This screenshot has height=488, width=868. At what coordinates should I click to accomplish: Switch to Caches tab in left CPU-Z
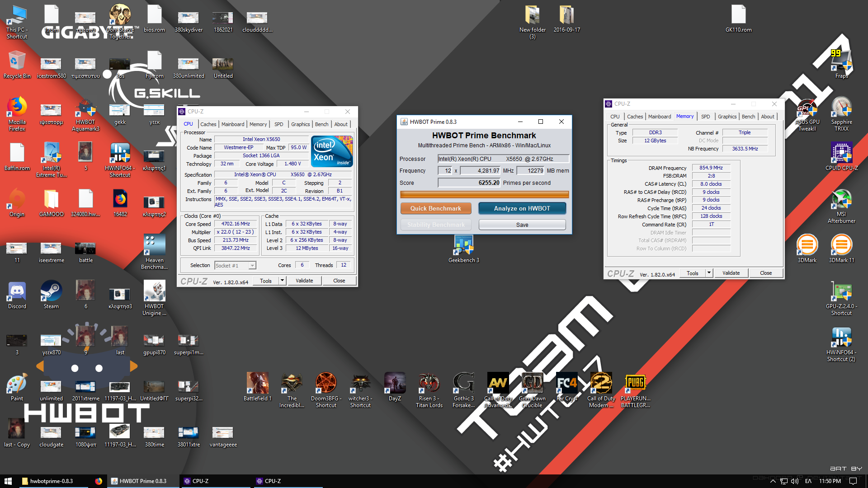coord(208,124)
